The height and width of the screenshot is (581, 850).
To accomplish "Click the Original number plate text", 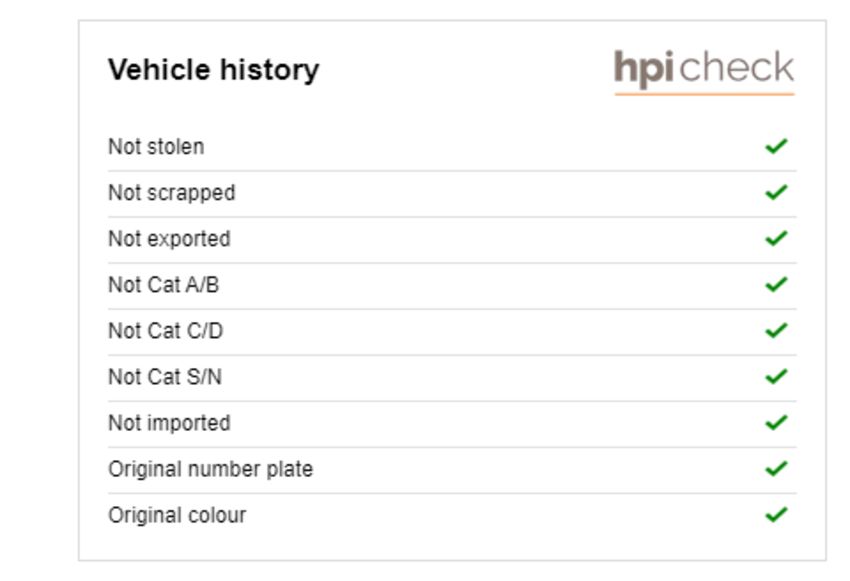I will tap(210, 470).
